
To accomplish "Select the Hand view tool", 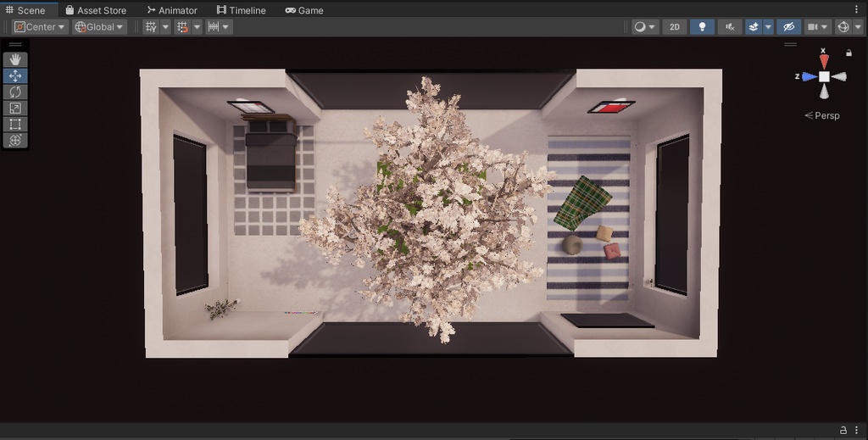I will pyautogui.click(x=15, y=59).
